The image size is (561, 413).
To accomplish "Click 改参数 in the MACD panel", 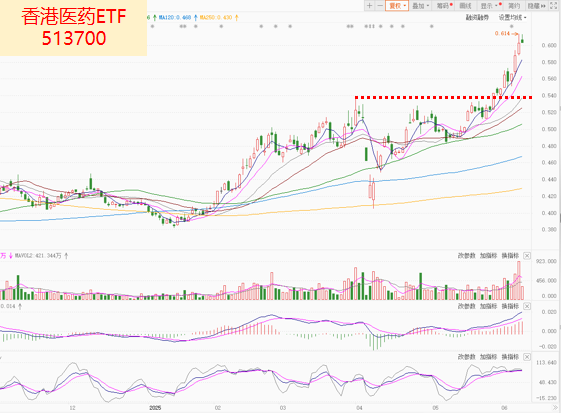I will click(x=467, y=306).
